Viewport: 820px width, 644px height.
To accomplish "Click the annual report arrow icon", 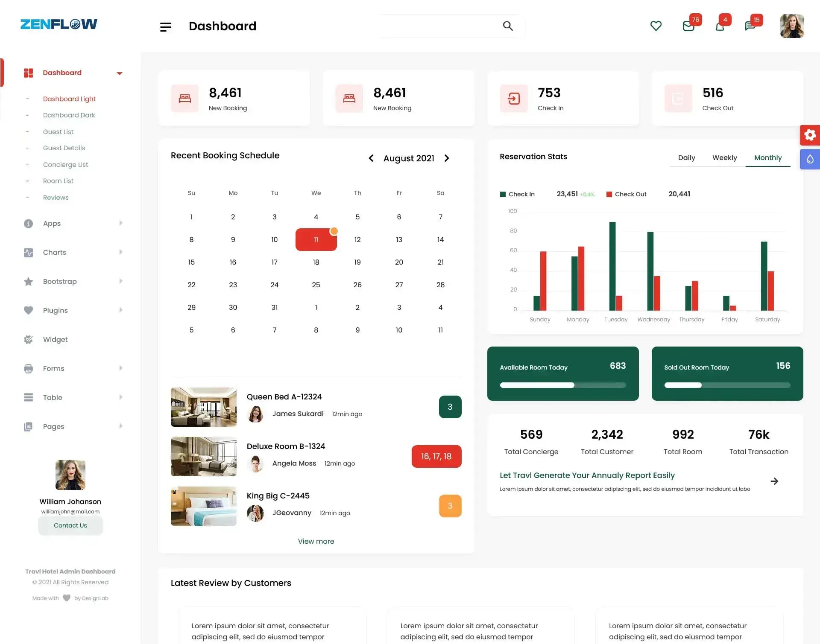I will [774, 481].
